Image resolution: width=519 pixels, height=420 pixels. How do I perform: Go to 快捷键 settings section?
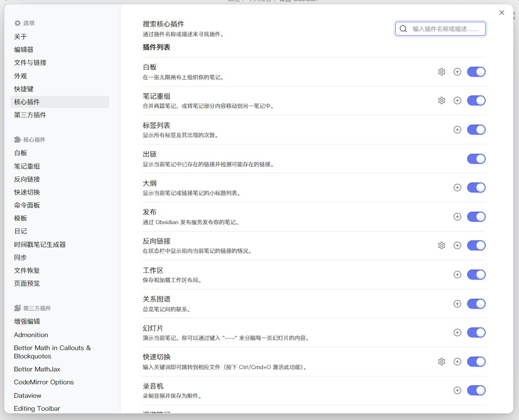(24, 89)
